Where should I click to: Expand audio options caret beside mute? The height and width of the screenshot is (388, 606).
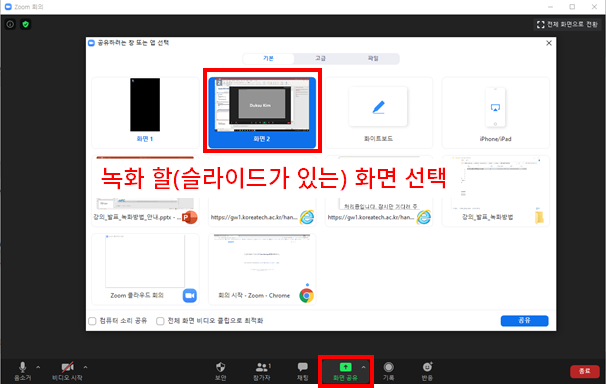click(38, 367)
